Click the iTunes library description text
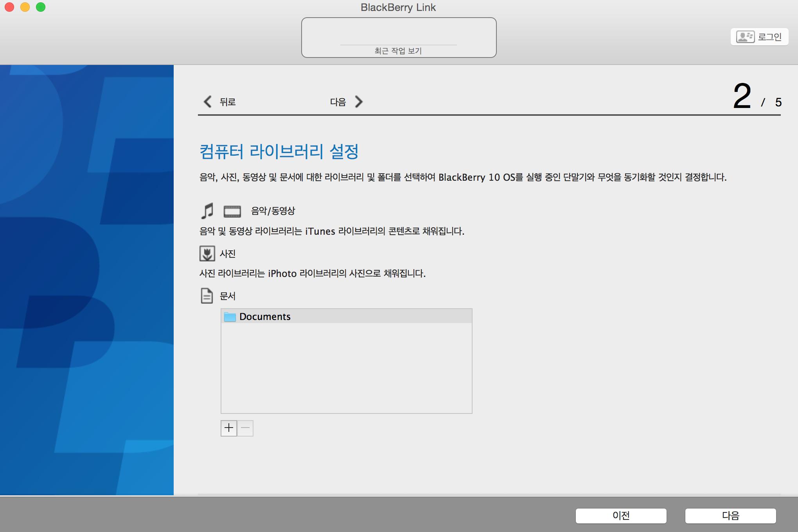 332,231
